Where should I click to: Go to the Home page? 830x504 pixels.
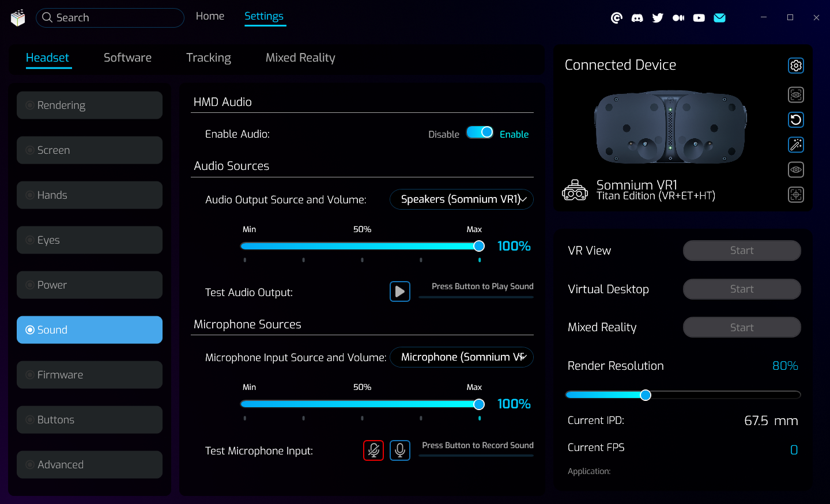point(210,16)
